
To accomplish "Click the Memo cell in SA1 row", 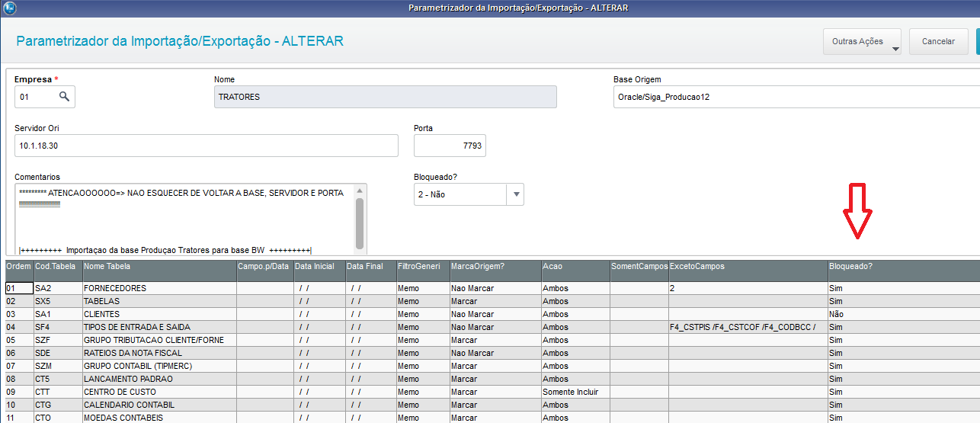I will click(x=423, y=315).
